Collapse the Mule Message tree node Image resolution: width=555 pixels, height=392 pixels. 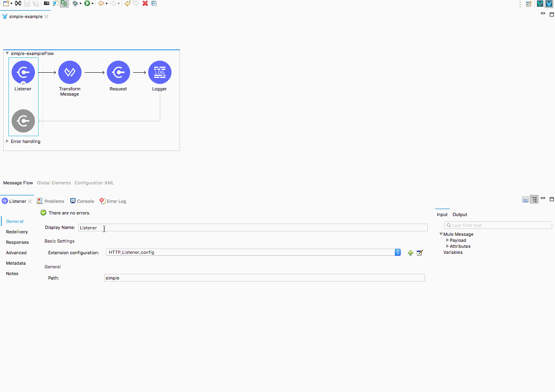pyautogui.click(x=441, y=234)
